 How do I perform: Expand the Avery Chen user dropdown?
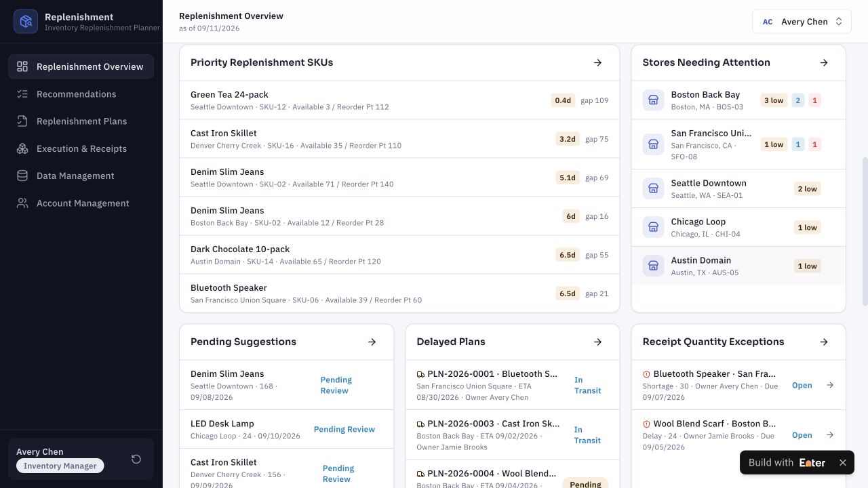tap(802, 22)
